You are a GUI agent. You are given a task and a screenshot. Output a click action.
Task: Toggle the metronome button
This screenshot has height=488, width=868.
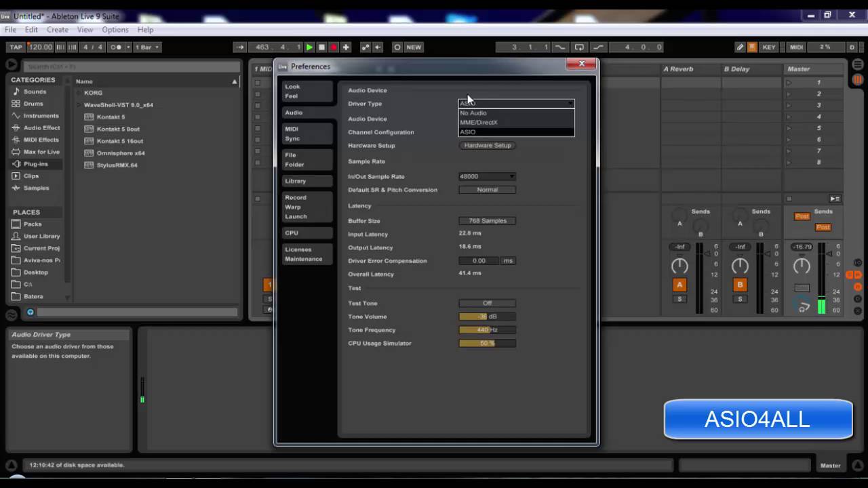click(116, 47)
